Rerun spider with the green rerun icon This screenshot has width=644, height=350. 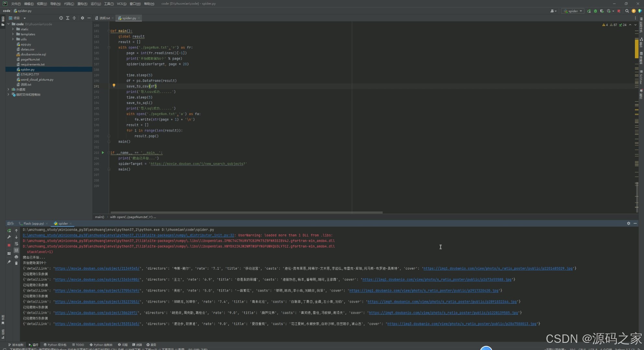[x=9, y=231]
